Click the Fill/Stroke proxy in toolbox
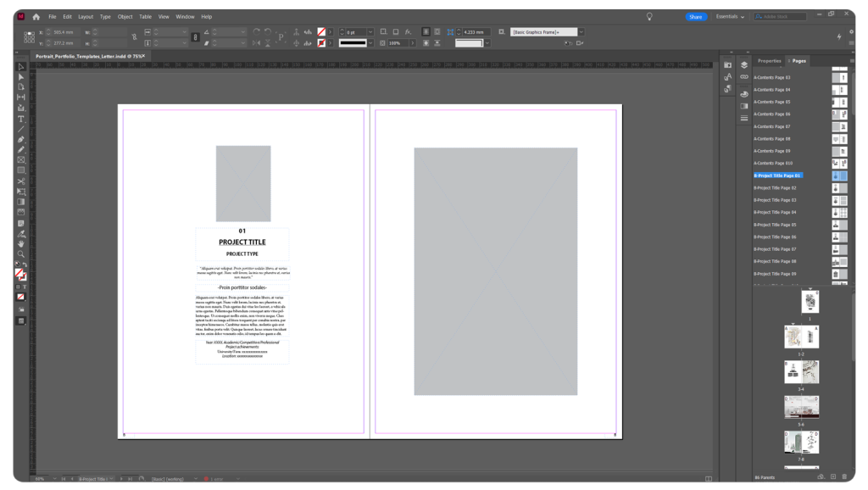The width and height of the screenshot is (868, 490). point(20,275)
